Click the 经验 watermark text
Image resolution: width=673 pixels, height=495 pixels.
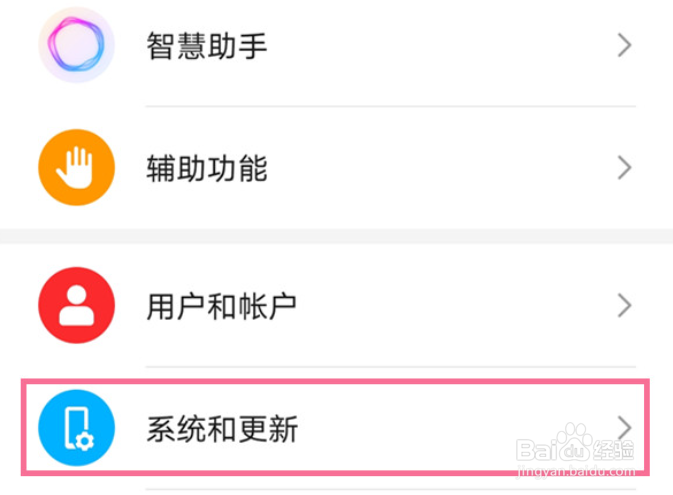pos(613,450)
